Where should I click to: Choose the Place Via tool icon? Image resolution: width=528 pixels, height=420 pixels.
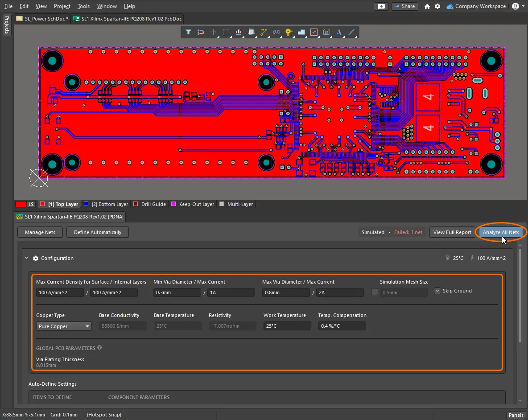coord(289,32)
